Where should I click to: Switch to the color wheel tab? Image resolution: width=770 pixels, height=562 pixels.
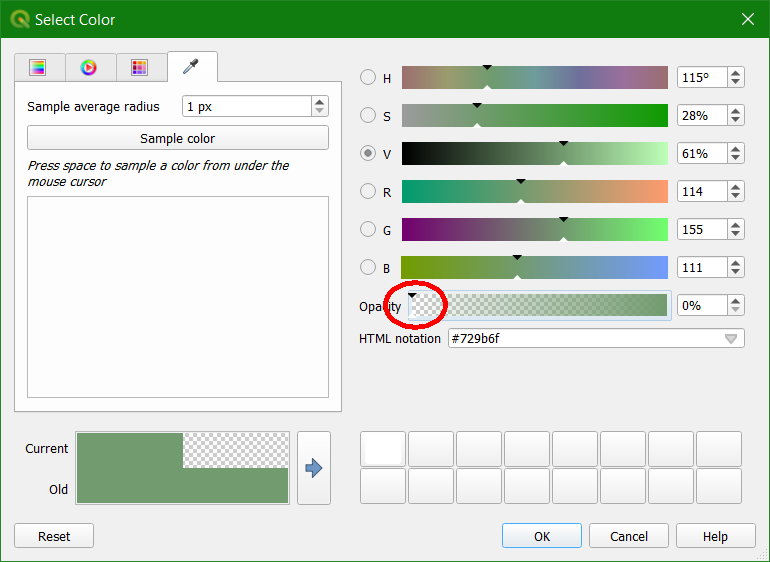[89, 67]
